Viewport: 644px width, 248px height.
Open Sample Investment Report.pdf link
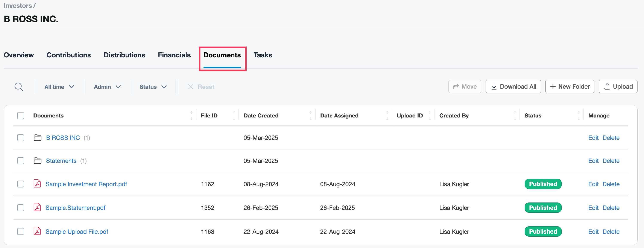[86, 184]
